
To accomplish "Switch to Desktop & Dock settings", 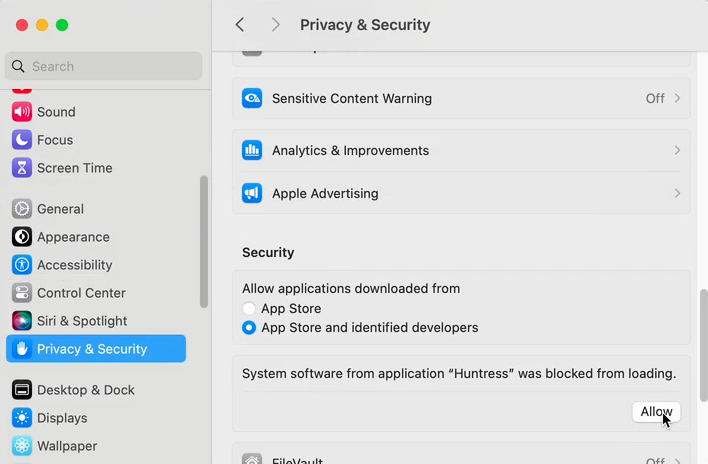I will click(x=85, y=390).
